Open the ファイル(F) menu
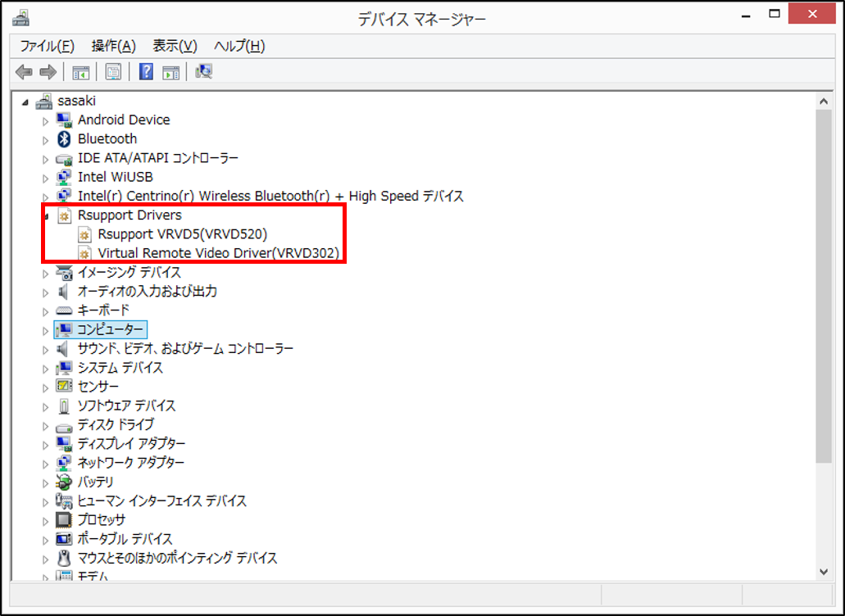The height and width of the screenshot is (616, 845). click(47, 47)
